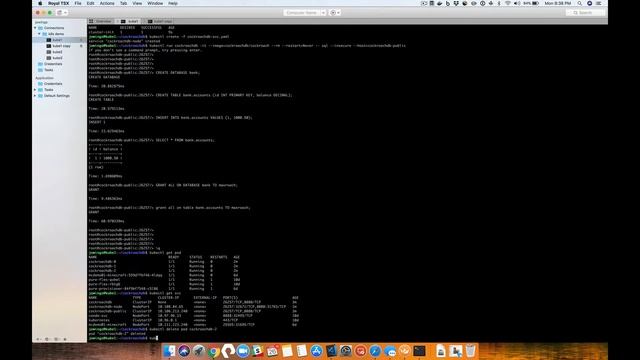Open Spotlight search in menu bar
Image resolution: width=640 pixels, height=360 pixels.
[x=580, y=3]
